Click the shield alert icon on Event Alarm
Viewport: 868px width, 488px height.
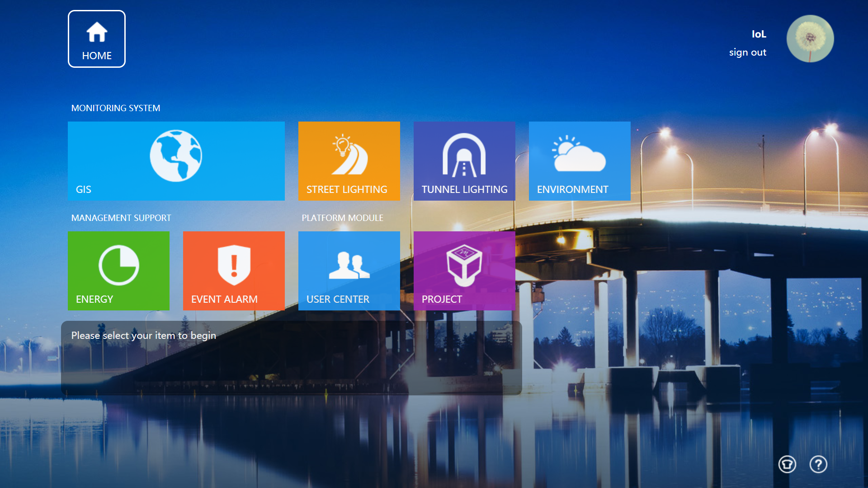click(x=234, y=266)
